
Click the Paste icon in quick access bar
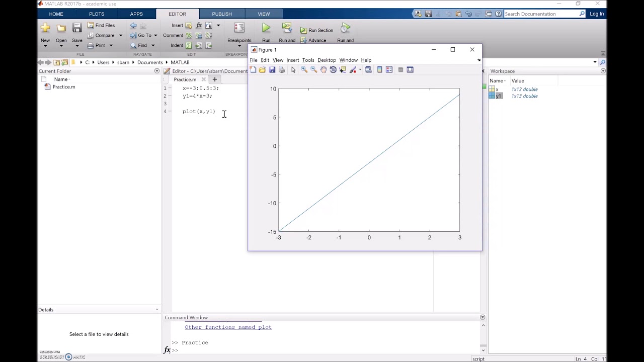[x=458, y=14]
